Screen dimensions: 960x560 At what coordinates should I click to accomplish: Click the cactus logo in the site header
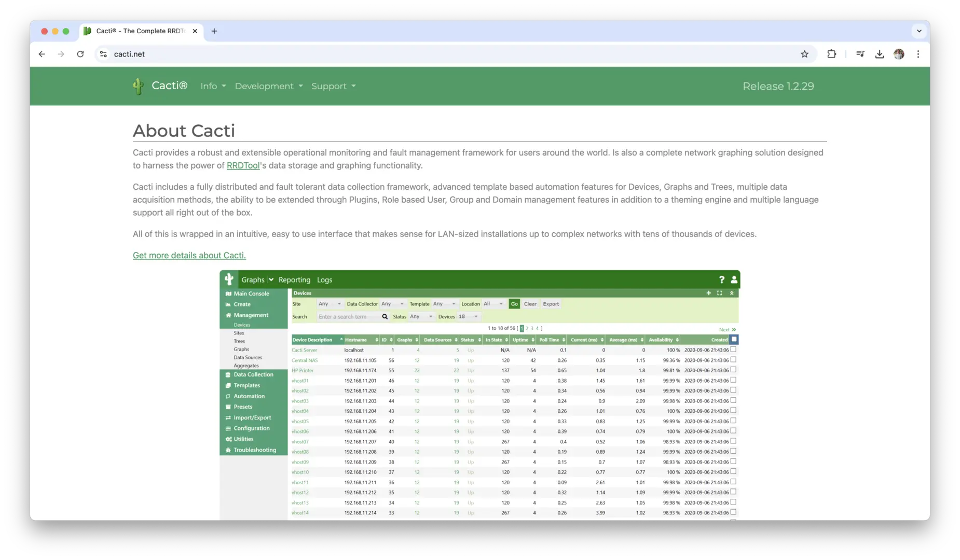tap(138, 86)
